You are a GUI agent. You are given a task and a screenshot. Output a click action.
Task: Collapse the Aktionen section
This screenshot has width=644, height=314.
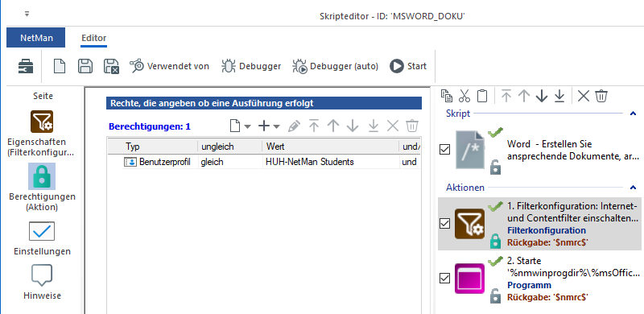click(633, 188)
